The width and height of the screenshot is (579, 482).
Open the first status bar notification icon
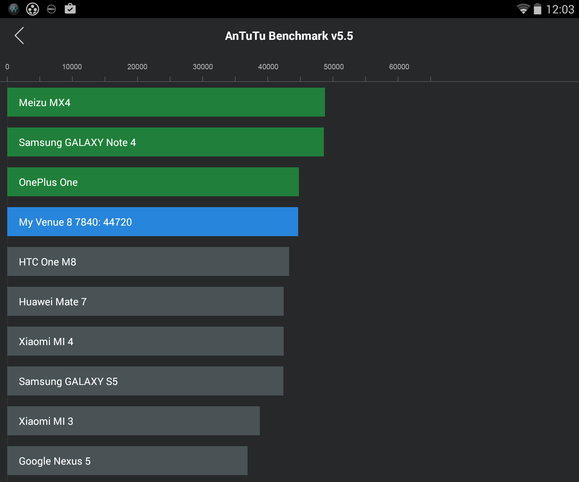14,8
